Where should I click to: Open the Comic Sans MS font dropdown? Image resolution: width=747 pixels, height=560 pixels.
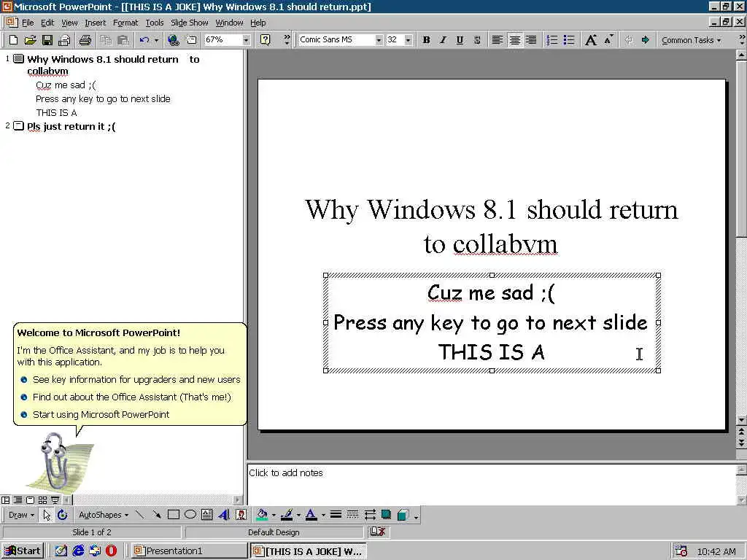(379, 40)
